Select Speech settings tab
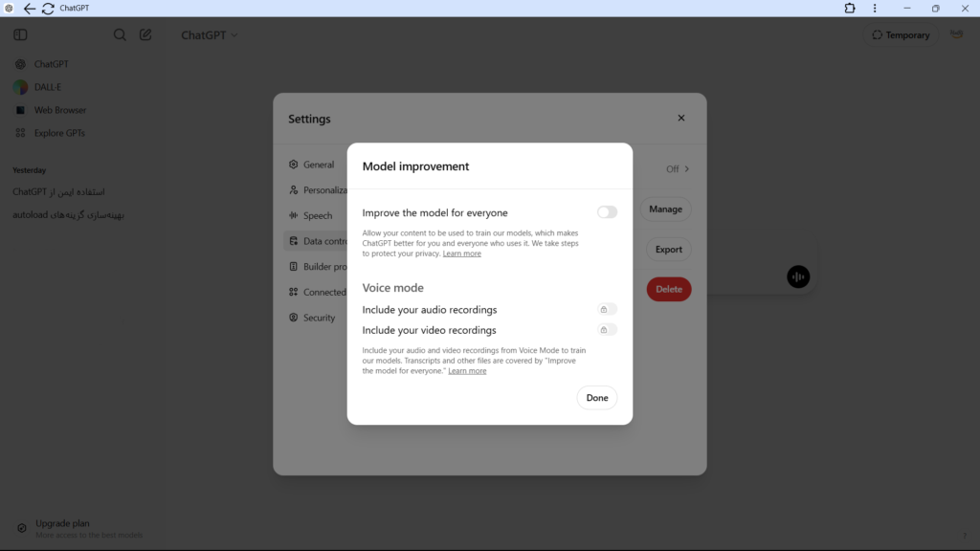 tap(316, 215)
